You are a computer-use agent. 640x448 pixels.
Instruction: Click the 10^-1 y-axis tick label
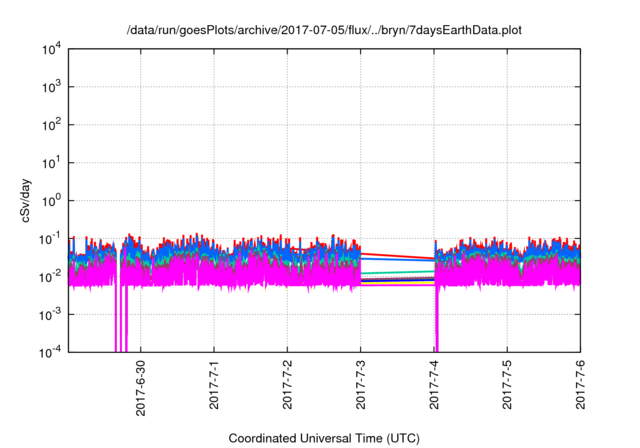pyautogui.click(x=50, y=239)
